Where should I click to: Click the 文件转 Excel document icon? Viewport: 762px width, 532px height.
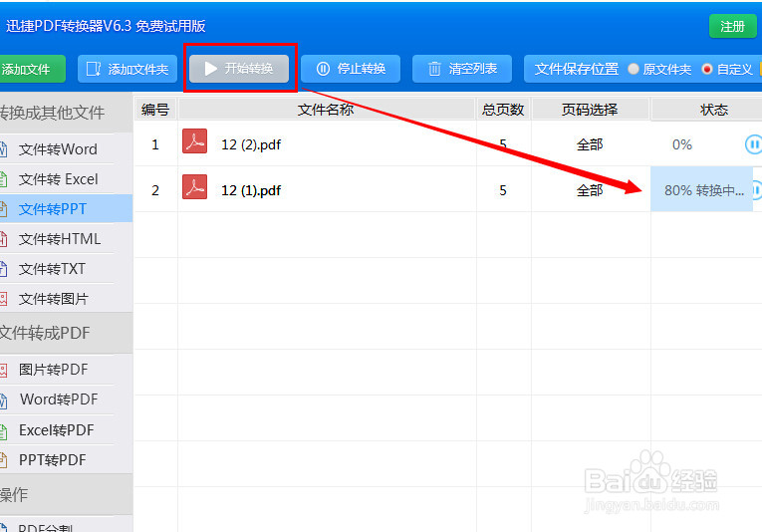[3, 179]
